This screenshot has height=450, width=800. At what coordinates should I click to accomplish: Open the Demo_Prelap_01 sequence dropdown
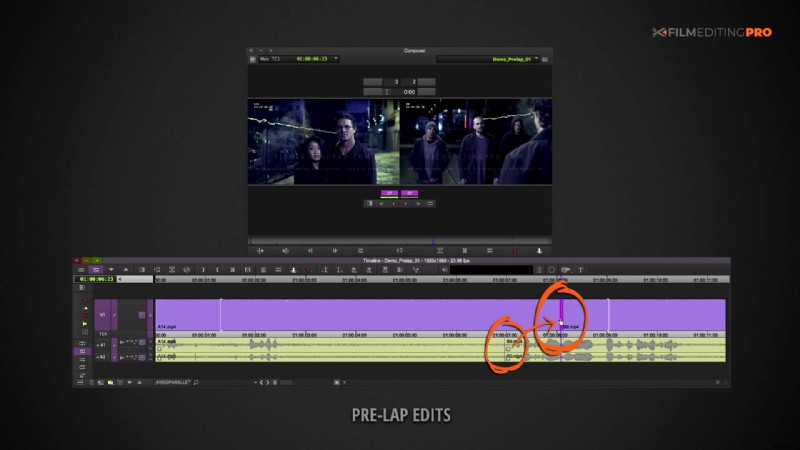pyautogui.click(x=488, y=59)
